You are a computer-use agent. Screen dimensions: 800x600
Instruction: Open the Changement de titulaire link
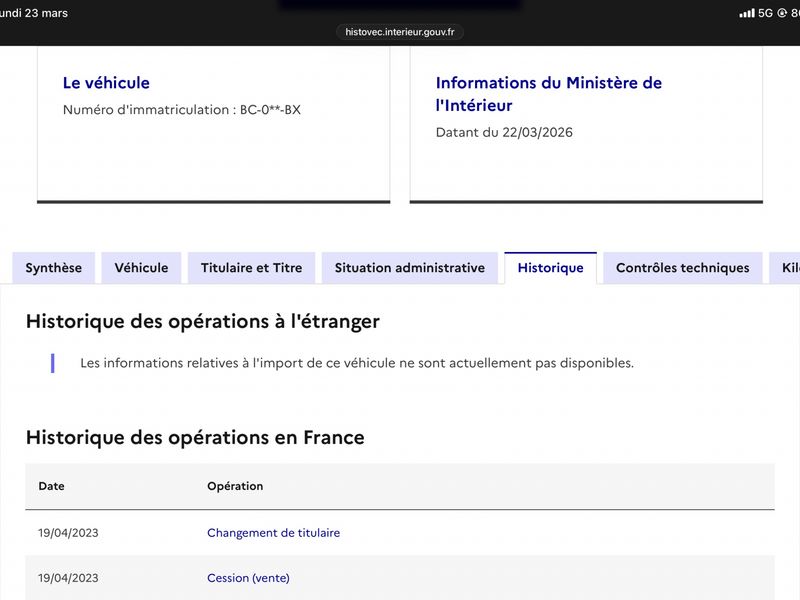273,533
